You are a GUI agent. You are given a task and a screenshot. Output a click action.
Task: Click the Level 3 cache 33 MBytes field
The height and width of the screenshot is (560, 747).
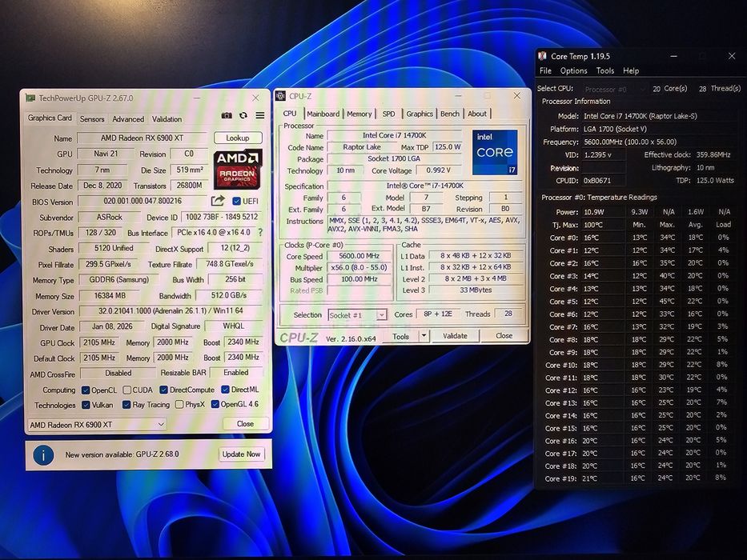point(476,290)
